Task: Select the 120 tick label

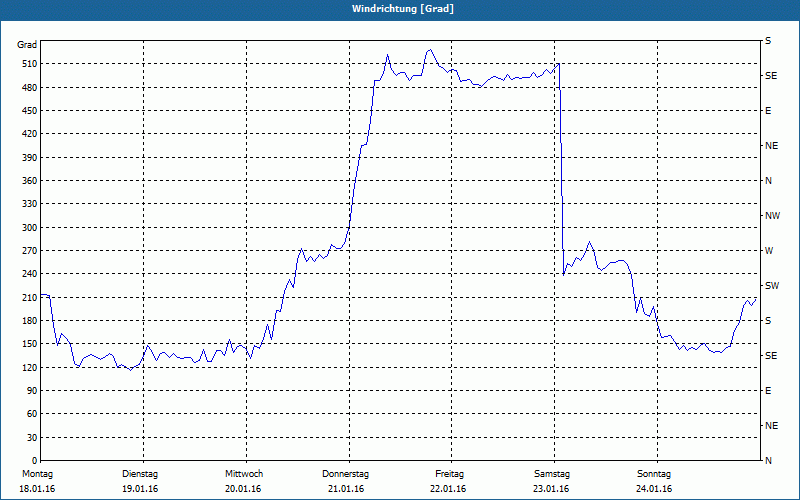Action: click(29, 367)
